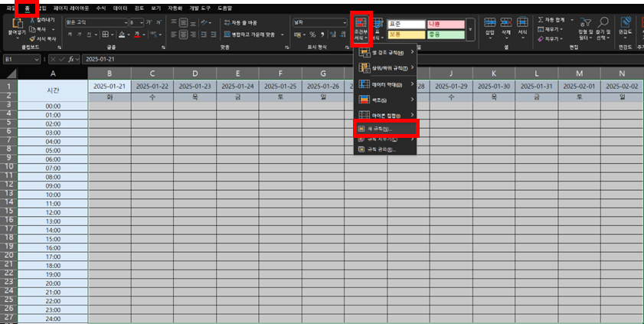
Task: Open the Highlight Cells Rules submenu
Action: pos(385,52)
